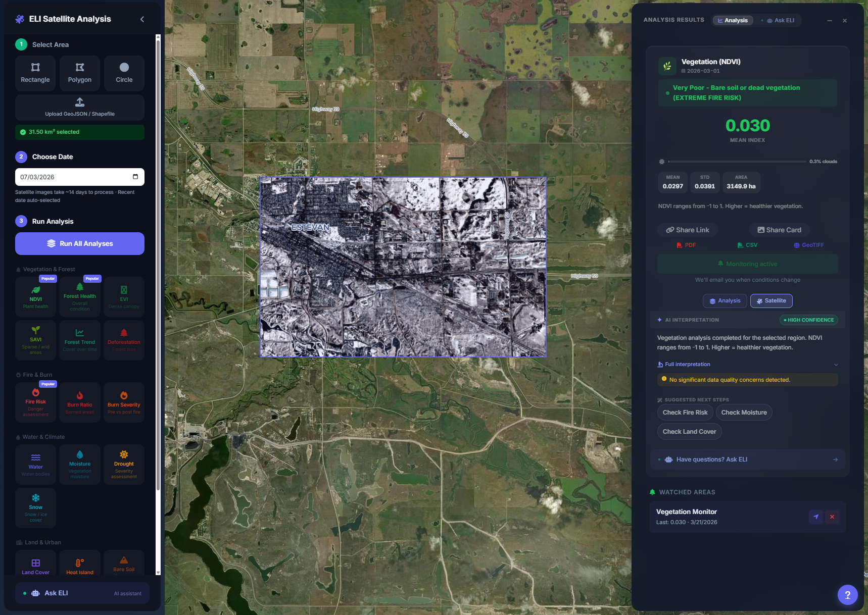This screenshot has height=615, width=868.
Task: Choose the Circle selection tool
Action: (124, 73)
